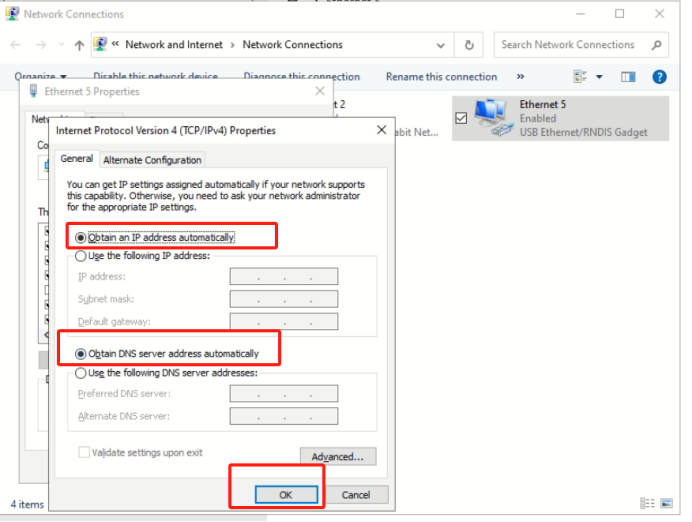Viewport: 692px width, 522px height.
Task: Click the Default gateway input field
Action: (x=284, y=321)
